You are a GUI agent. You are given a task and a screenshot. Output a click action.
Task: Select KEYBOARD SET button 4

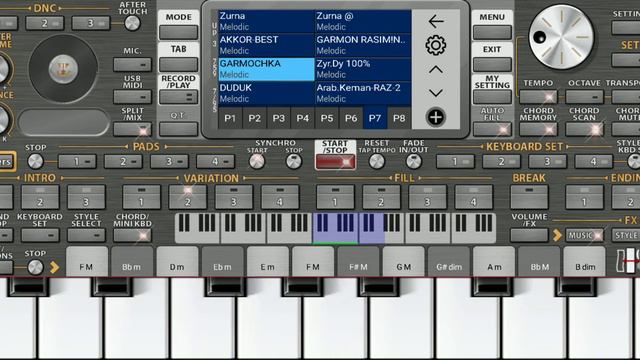pos(593,162)
